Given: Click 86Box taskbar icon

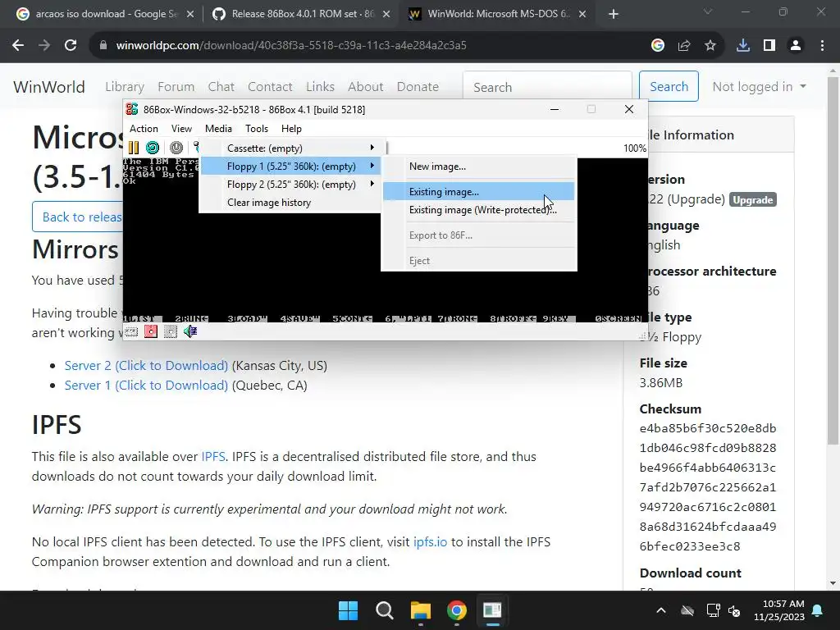Looking at the screenshot, I should pyautogui.click(x=492, y=610).
